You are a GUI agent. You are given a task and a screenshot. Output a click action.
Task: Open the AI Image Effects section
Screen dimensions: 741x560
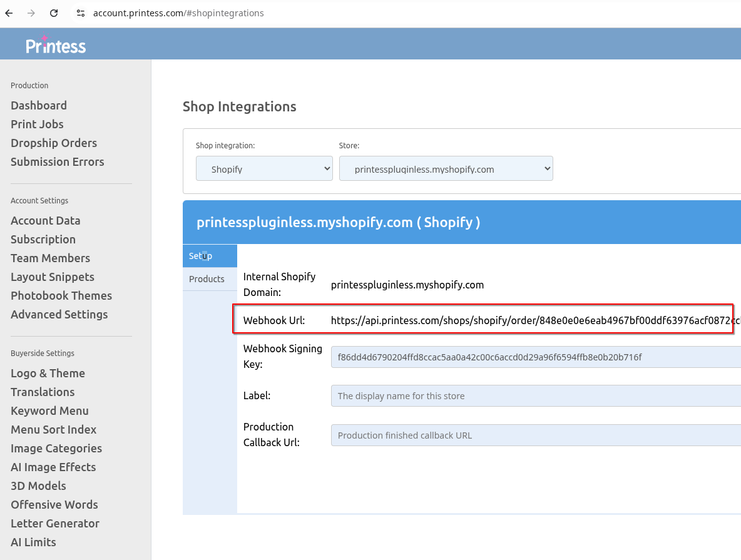pyautogui.click(x=53, y=467)
